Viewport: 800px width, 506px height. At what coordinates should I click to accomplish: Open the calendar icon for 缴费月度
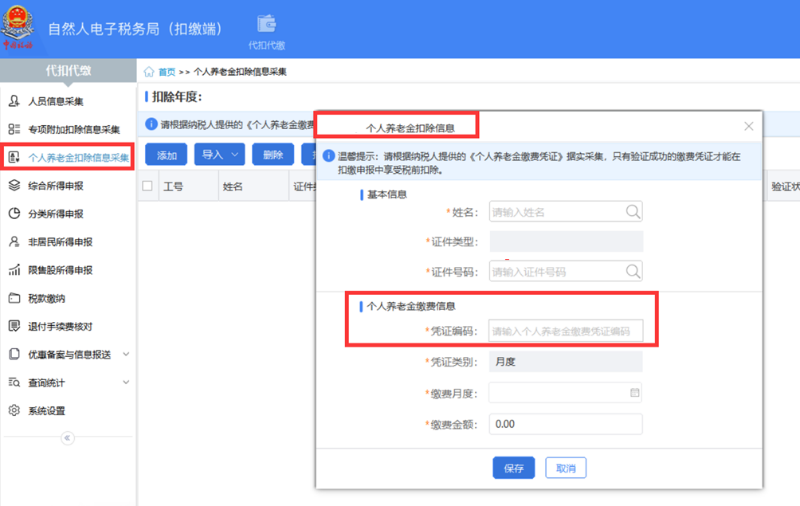[633, 393]
